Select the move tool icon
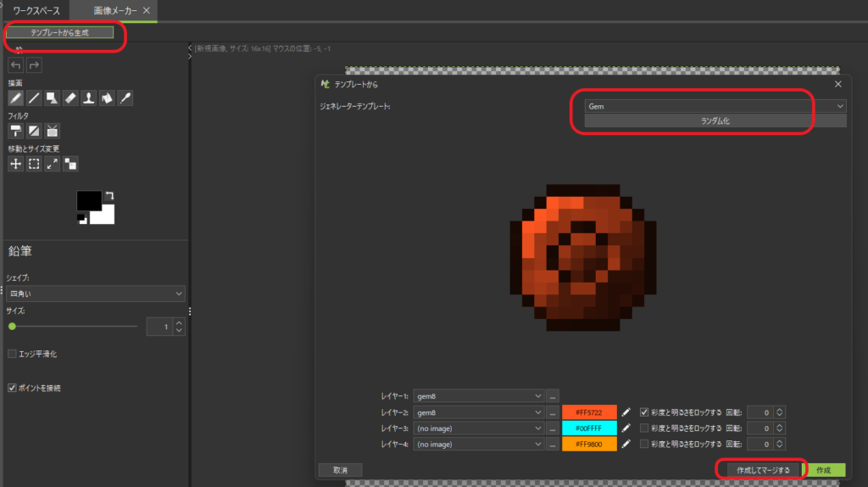Screen dimensions: 868x487 click(x=16, y=164)
